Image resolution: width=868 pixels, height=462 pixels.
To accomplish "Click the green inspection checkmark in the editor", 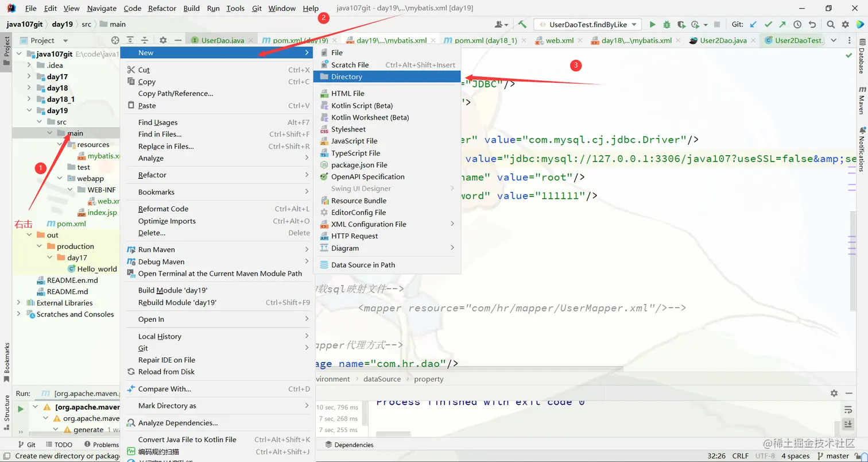I will (849, 55).
